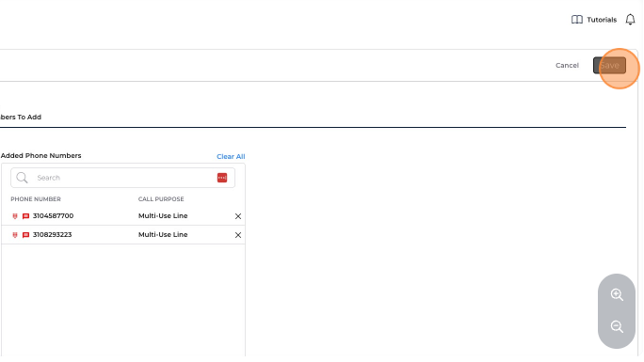Screen dimensions: 644x362
Task: Remove phone number 3104587700
Action: tap(238, 216)
